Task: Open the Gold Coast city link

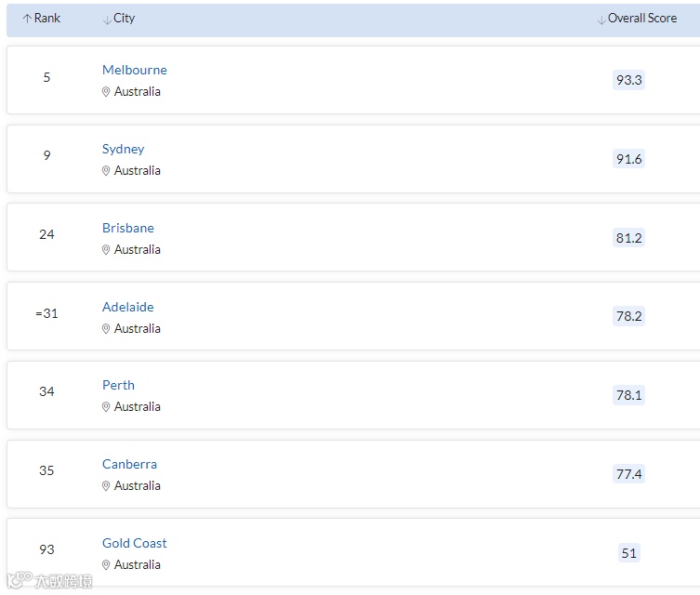Action: tap(135, 543)
